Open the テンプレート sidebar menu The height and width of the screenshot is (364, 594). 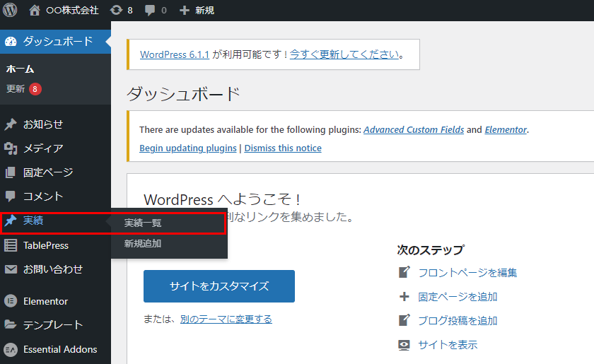click(53, 325)
